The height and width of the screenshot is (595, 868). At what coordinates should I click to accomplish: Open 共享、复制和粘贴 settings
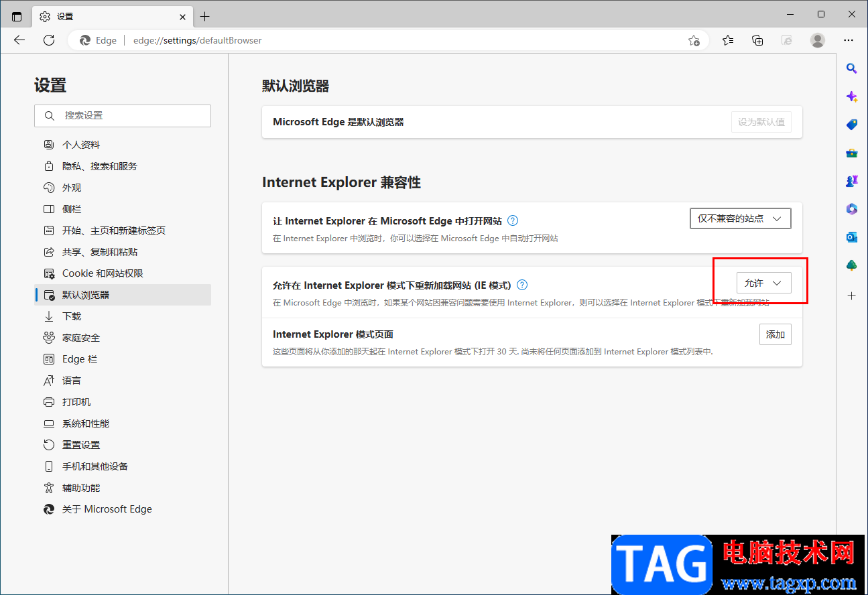[x=123, y=252]
